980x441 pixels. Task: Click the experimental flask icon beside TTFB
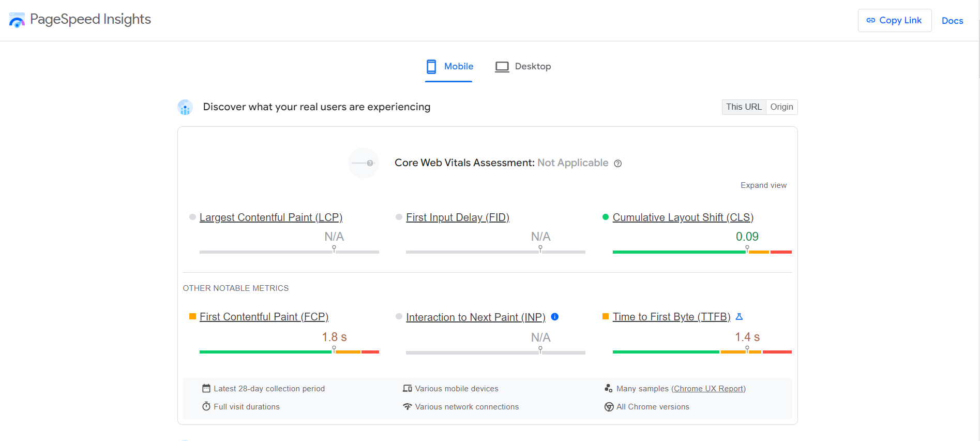(739, 317)
